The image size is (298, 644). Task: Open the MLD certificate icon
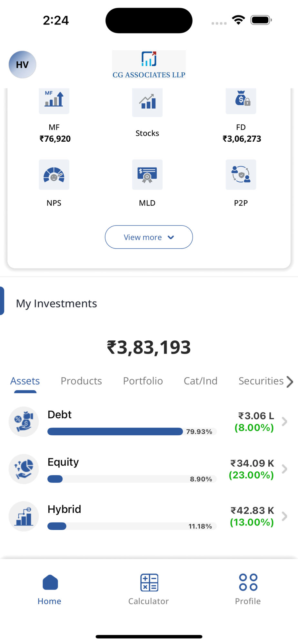pos(147,175)
